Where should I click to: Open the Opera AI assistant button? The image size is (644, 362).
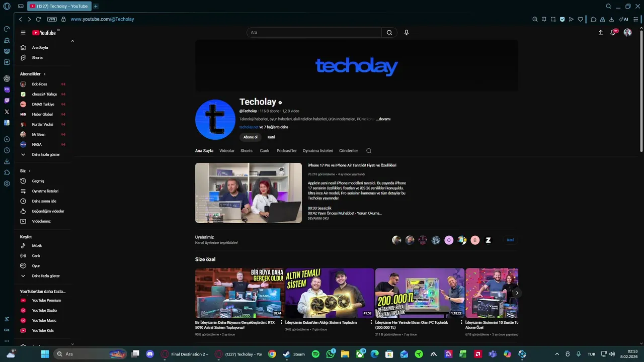point(624,19)
